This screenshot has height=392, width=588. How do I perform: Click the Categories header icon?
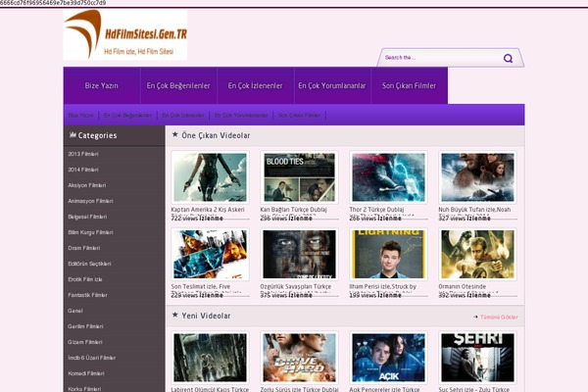(x=73, y=134)
